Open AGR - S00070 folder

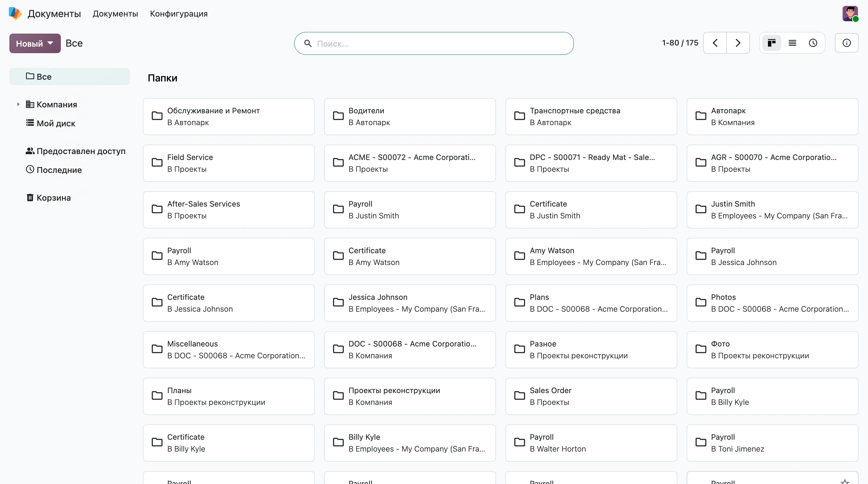pos(772,163)
